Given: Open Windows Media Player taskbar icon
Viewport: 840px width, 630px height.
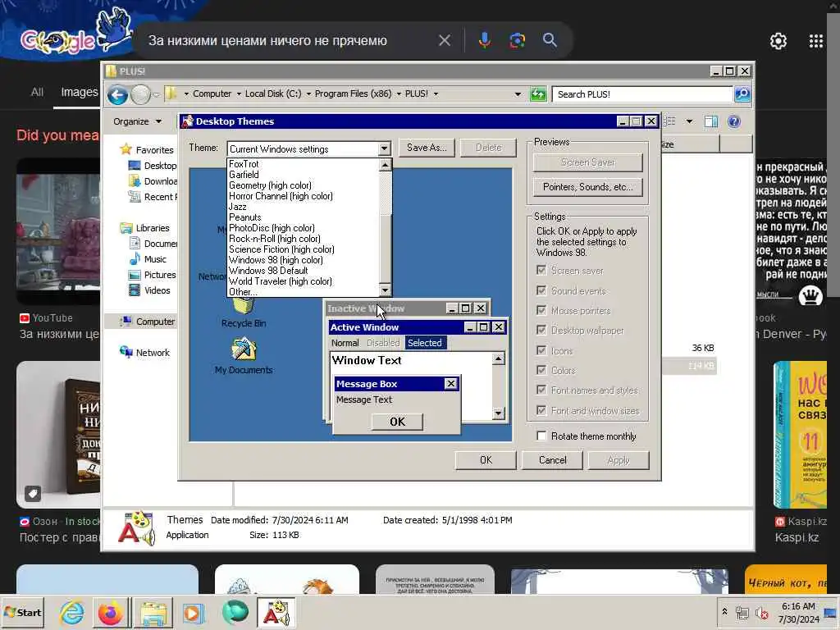Looking at the screenshot, I should click(193, 612).
